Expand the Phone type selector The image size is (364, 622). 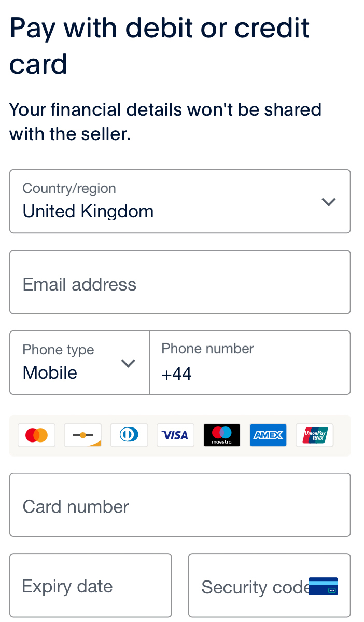pyautogui.click(x=79, y=362)
